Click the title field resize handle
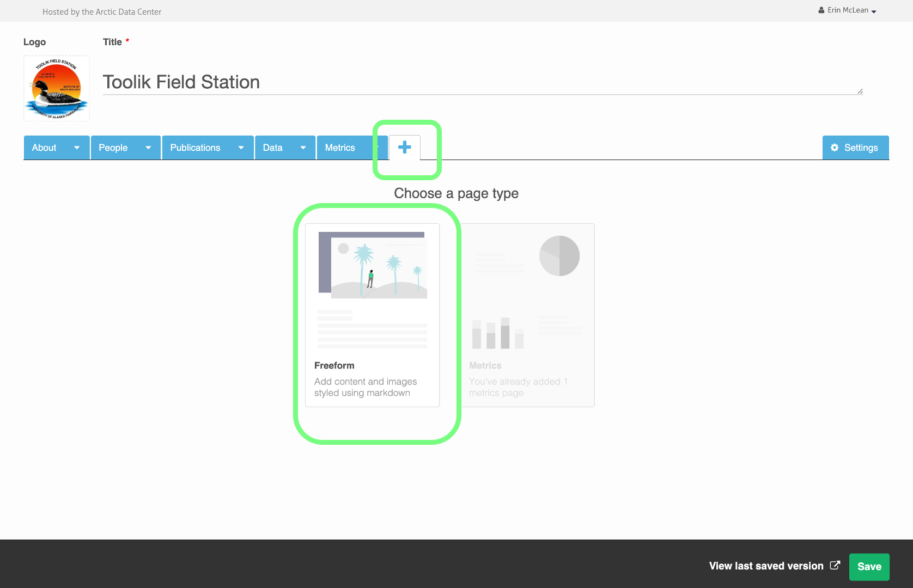Screen dimensions: 913x588 click(x=860, y=91)
